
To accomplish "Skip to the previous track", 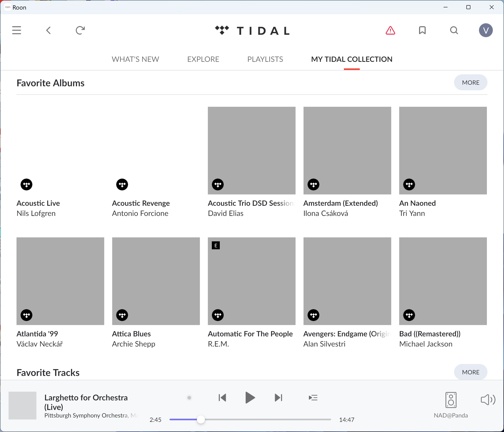I will (x=222, y=398).
